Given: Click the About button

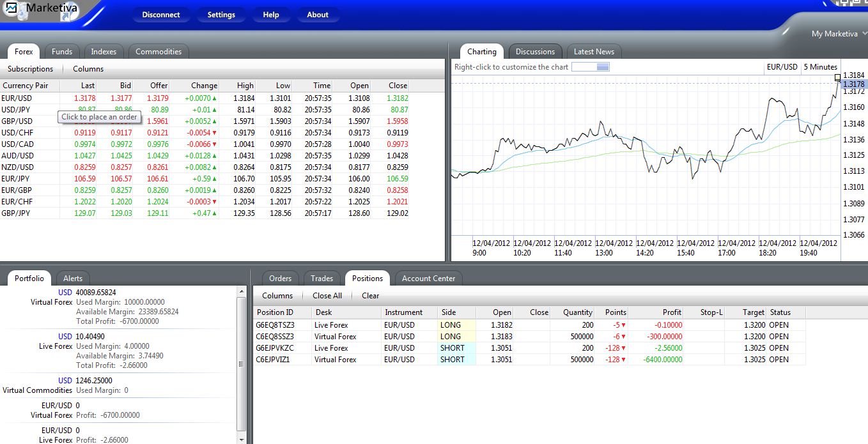Looking at the screenshot, I should coord(318,15).
